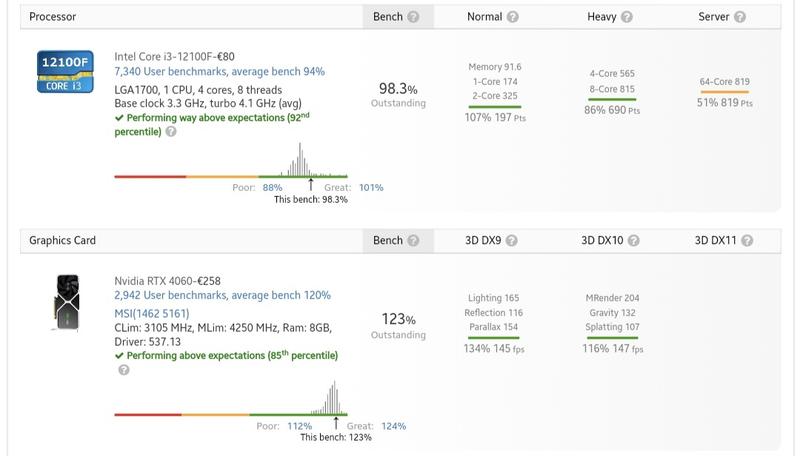Open Nvidia RTX 4060 product link
800x456 pixels.
[168, 281]
